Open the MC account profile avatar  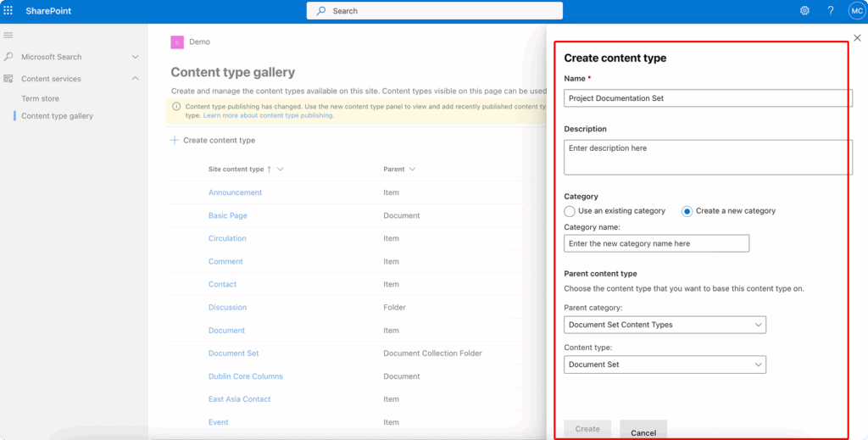click(856, 11)
